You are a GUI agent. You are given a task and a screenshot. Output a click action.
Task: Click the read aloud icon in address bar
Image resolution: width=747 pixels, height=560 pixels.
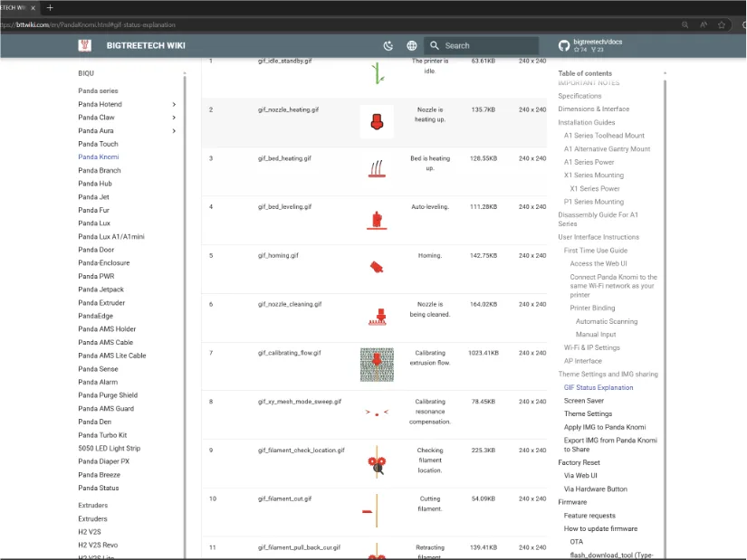(x=704, y=24)
